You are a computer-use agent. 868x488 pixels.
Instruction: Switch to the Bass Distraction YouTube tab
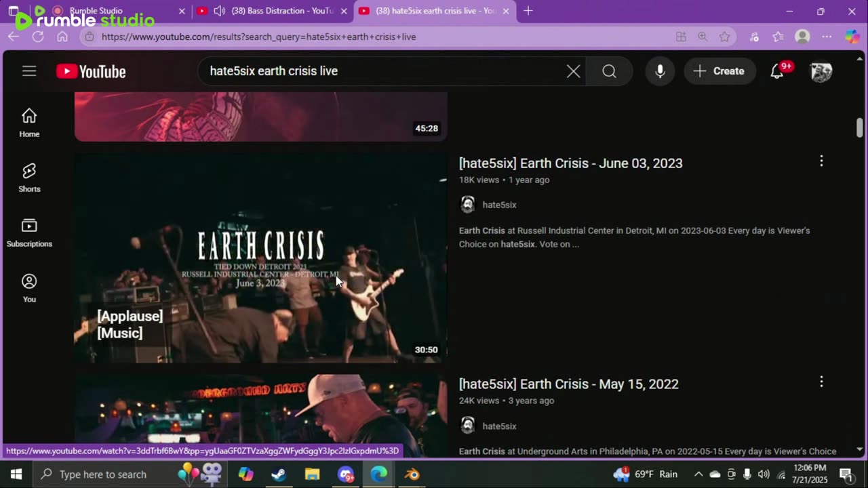click(271, 11)
